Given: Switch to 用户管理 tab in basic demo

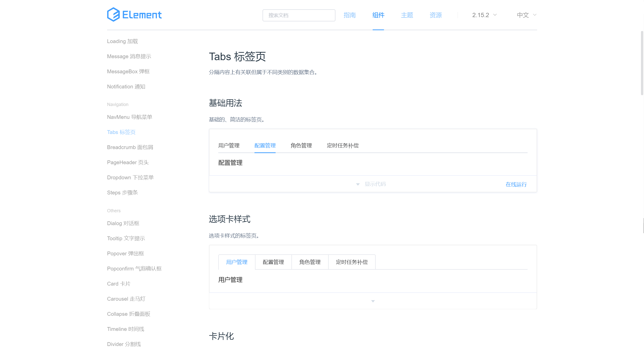Looking at the screenshot, I should point(229,146).
